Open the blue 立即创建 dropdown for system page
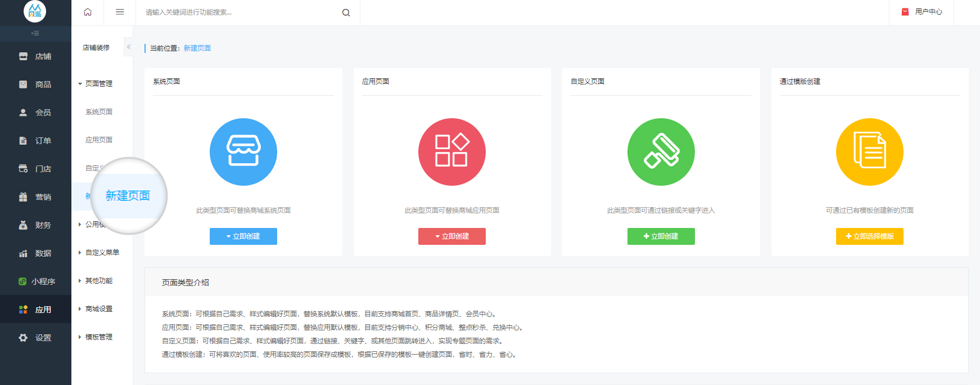This screenshot has width=980, height=385. 243,236
